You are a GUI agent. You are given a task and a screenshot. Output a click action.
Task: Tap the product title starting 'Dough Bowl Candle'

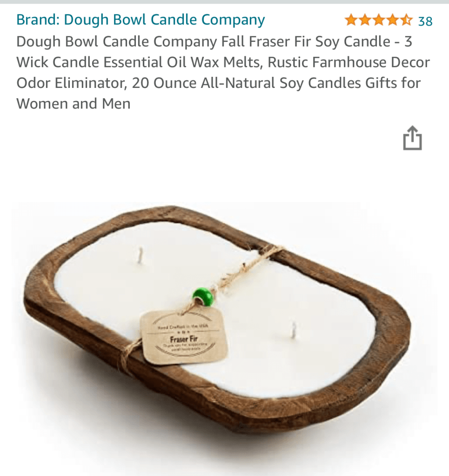coord(223,72)
